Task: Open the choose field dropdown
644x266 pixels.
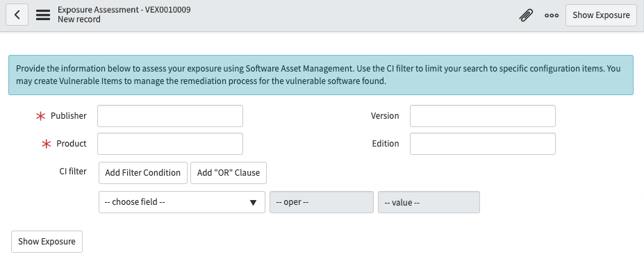Action: click(x=182, y=202)
